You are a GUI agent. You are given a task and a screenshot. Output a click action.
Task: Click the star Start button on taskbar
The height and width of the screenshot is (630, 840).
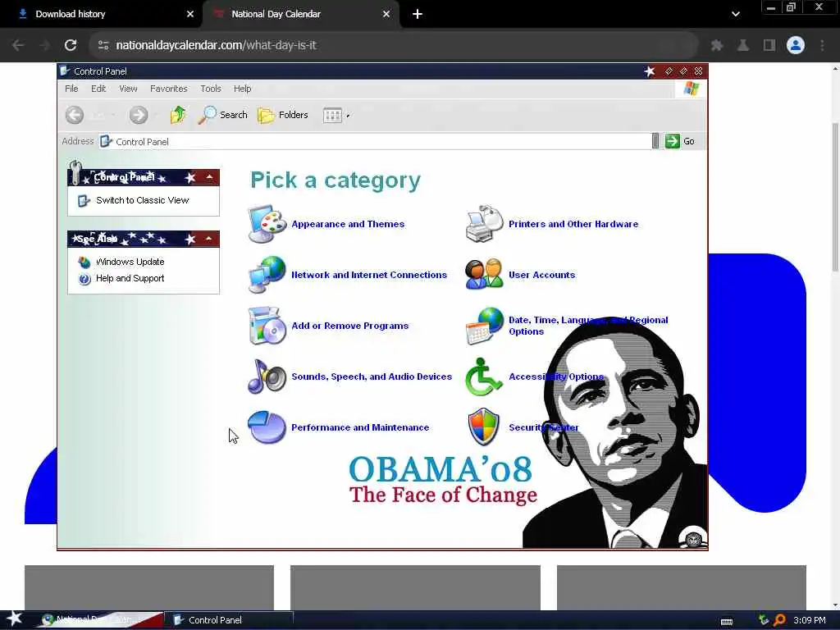click(14, 619)
